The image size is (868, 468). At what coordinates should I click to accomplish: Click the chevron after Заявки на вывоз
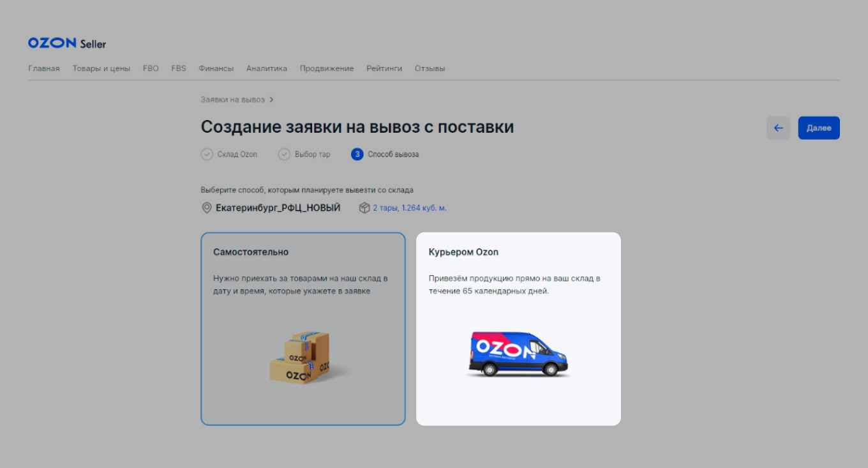[271, 100]
